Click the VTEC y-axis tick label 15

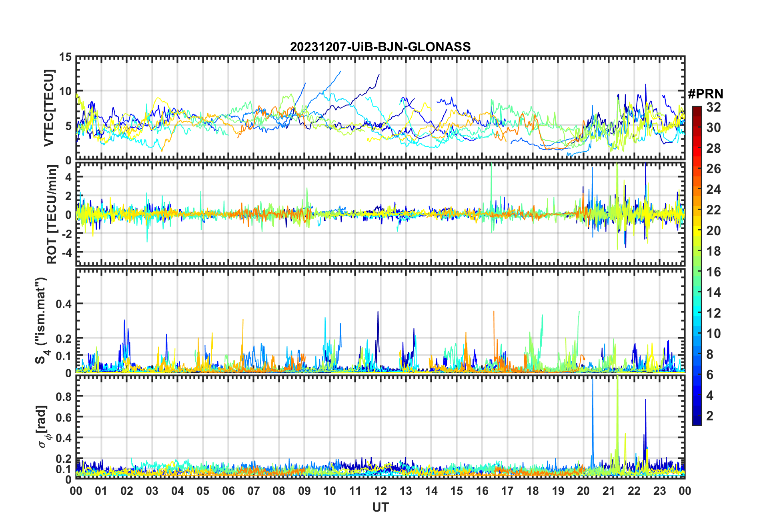click(x=65, y=57)
